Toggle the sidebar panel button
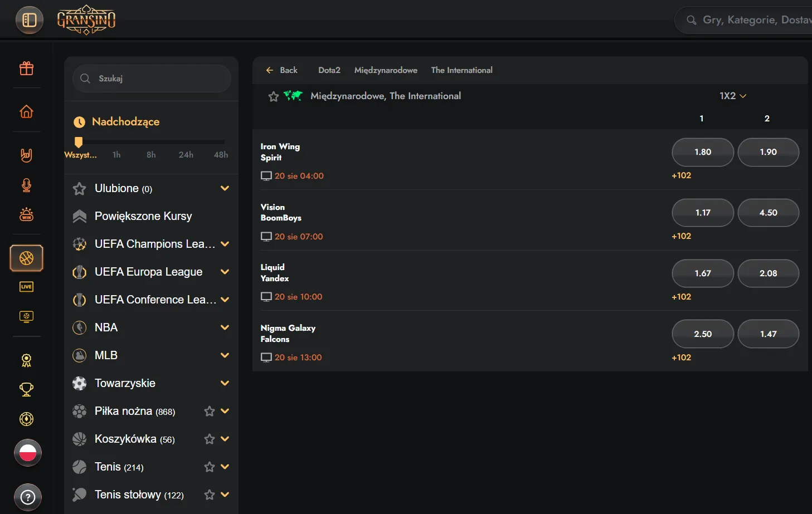Screen dimensions: 812x514 tap(29, 20)
